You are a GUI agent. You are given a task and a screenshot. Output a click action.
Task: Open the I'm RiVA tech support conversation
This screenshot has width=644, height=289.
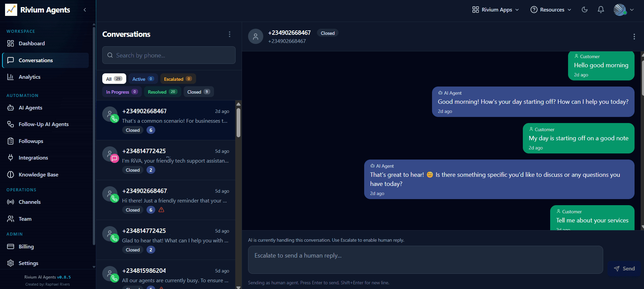coord(166,160)
